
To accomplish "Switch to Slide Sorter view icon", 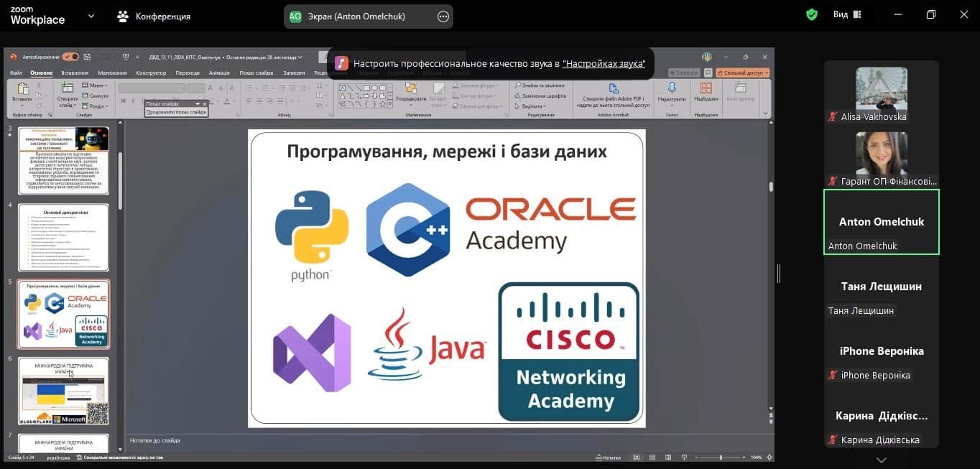I will (x=651, y=458).
